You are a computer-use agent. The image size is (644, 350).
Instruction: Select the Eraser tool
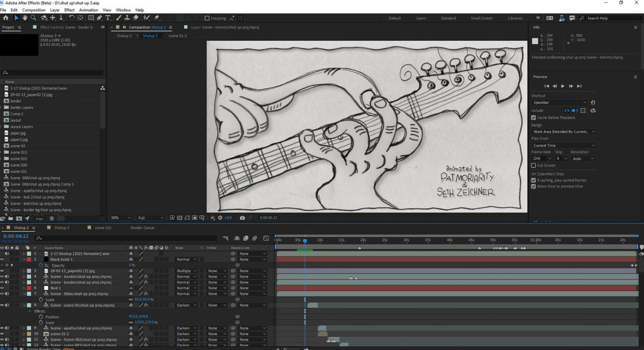pos(136,18)
